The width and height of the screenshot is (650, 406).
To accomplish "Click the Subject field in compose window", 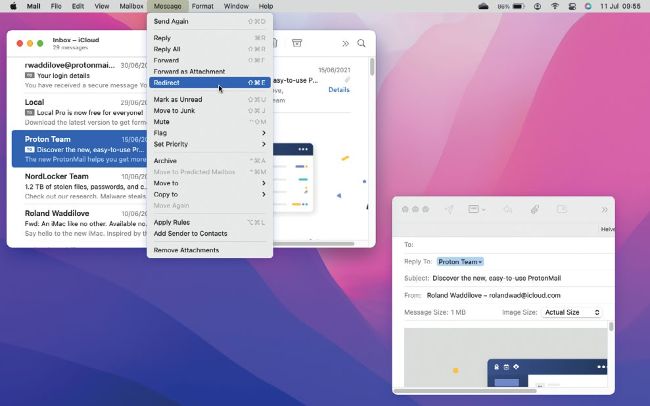I will pyautogui.click(x=508, y=278).
